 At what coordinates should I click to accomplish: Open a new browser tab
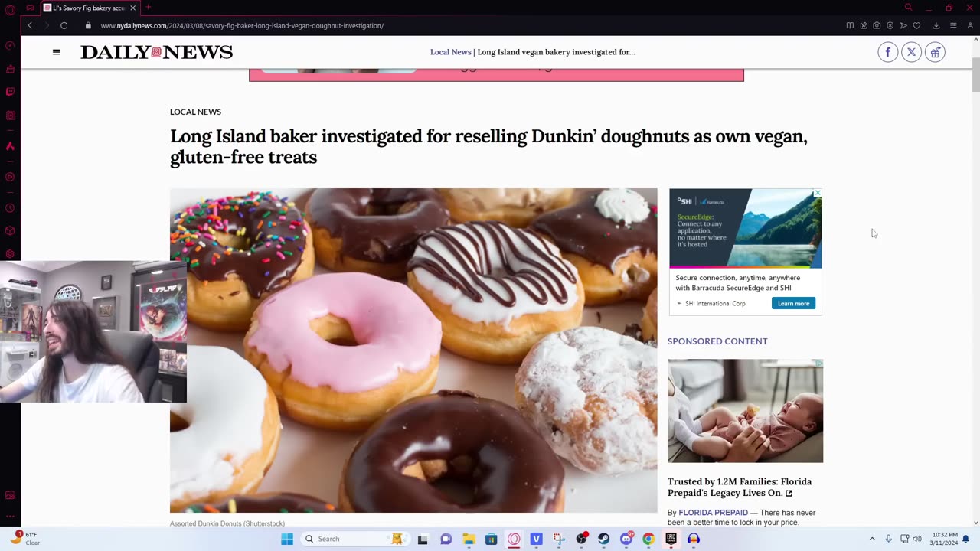point(149,8)
